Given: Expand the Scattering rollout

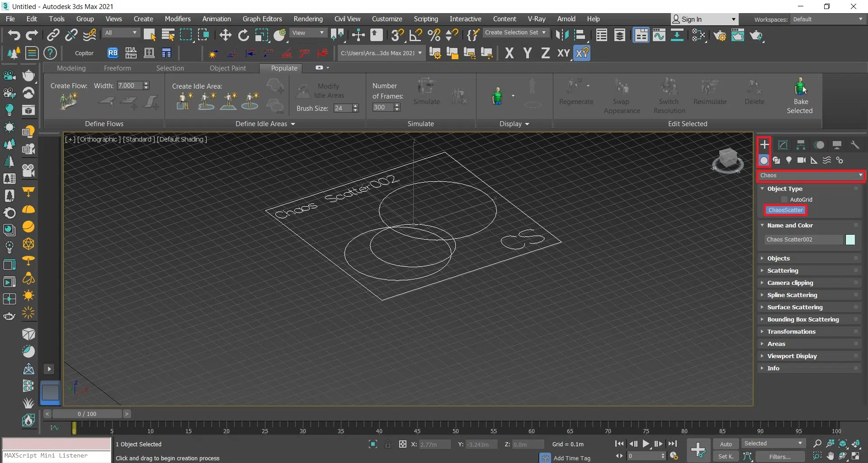Looking at the screenshot, I should click(x=783, y=270).
